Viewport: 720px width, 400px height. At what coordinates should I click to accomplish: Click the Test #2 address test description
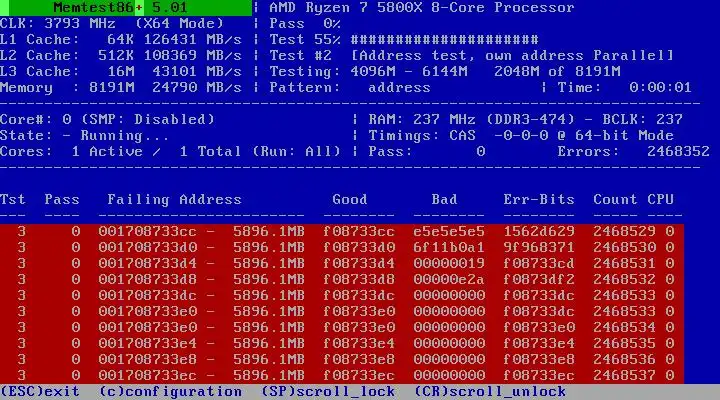[472, 56]
